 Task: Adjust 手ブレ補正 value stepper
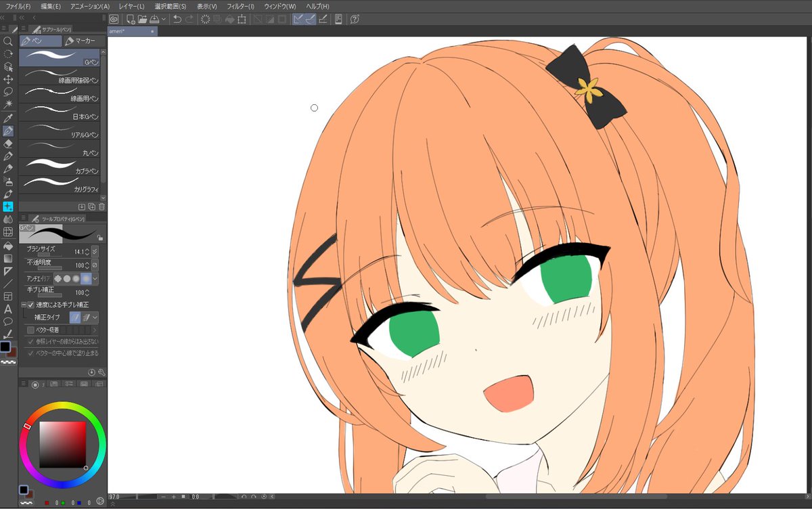point(87,292)
